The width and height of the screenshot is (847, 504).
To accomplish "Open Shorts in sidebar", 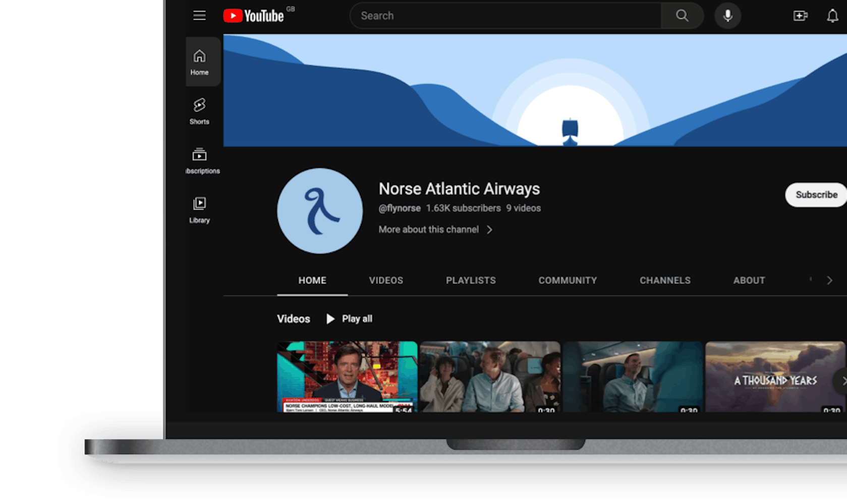I will click(199, 111).
